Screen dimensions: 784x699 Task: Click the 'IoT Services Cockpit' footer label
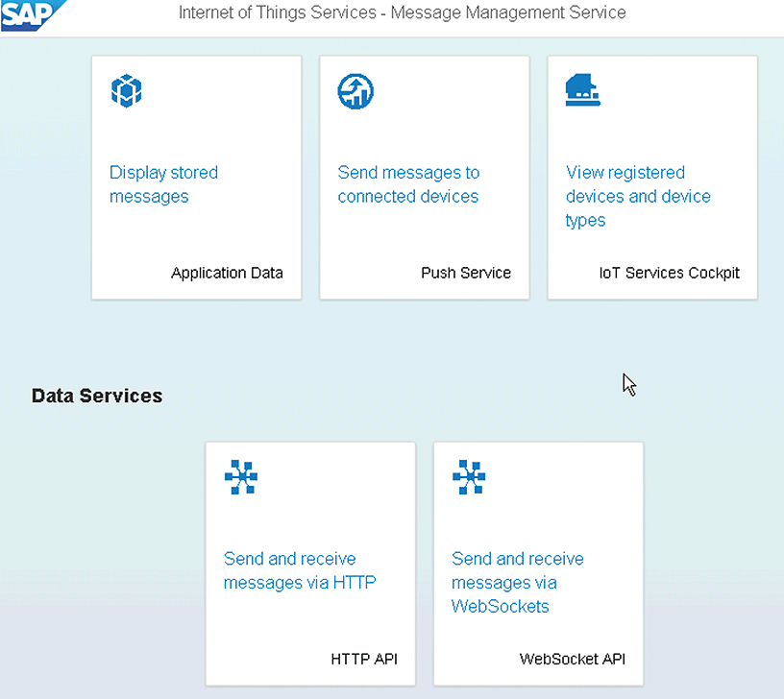point(669,273)
